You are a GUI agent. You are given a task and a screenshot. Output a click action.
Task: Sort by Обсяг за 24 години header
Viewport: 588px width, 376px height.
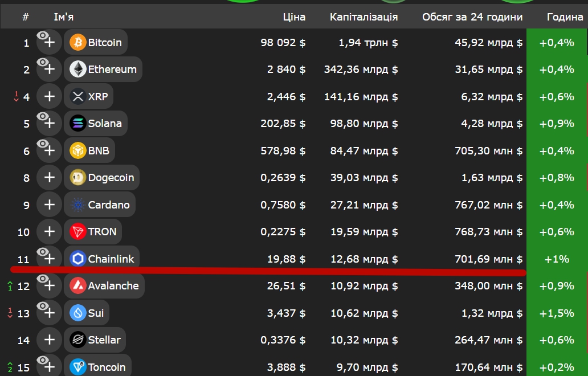[x=472, y=17]
